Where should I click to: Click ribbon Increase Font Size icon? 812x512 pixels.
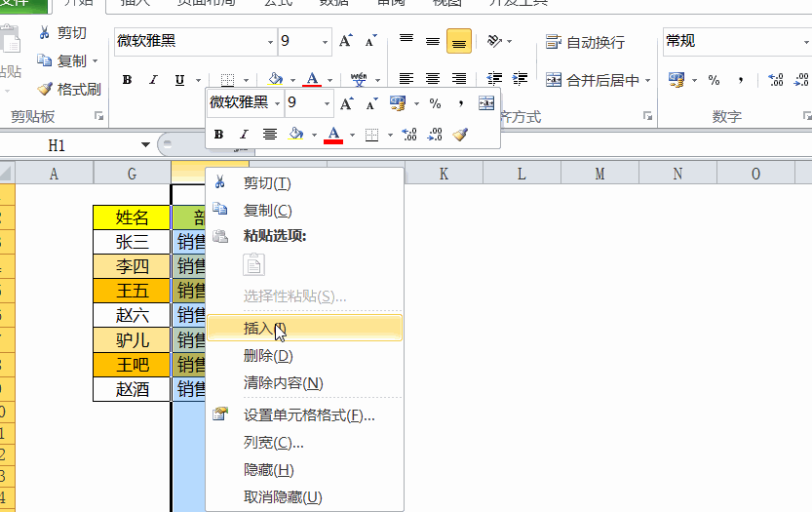(346, 41)
